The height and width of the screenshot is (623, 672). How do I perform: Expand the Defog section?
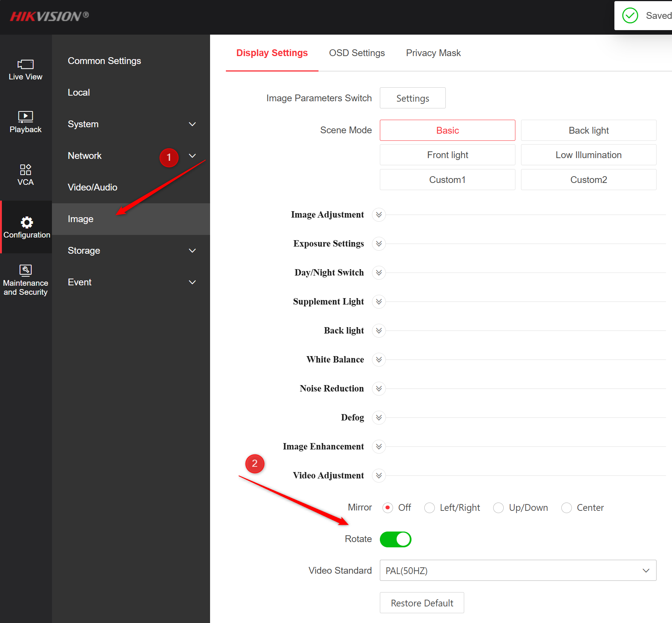(379, 418)
